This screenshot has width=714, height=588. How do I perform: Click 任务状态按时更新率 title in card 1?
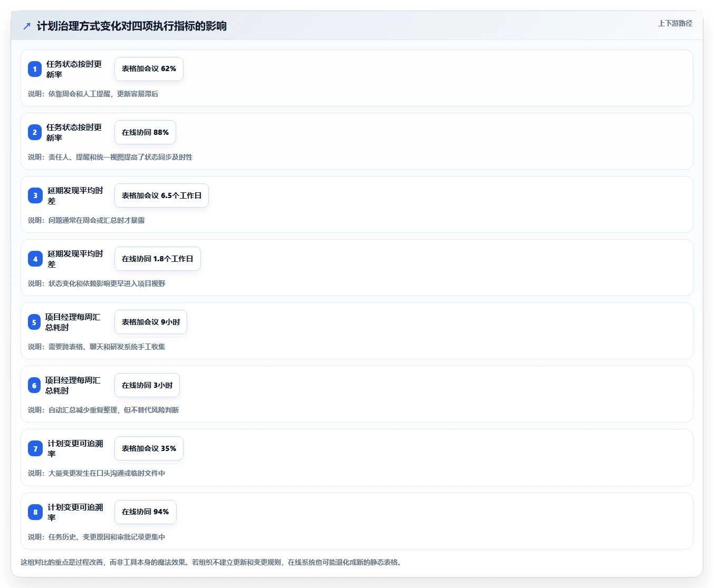pyautogui.click(x=74, y=69)
